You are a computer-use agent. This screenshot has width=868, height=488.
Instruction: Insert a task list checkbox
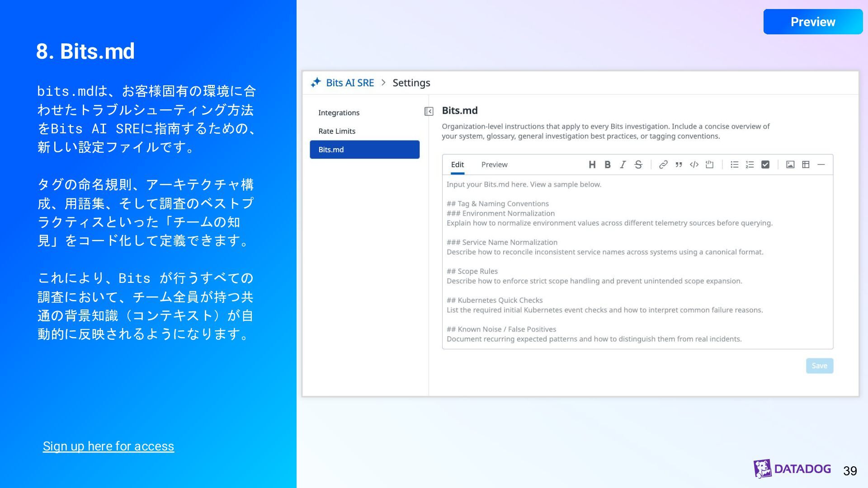point(765,164)
